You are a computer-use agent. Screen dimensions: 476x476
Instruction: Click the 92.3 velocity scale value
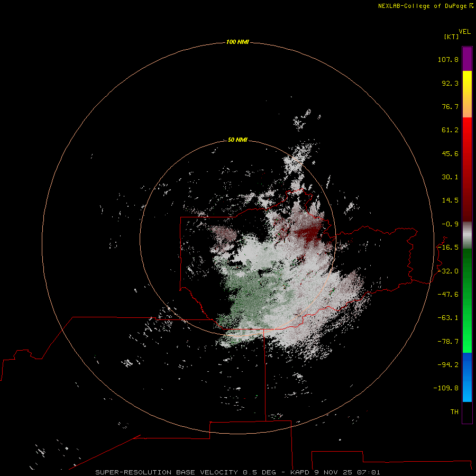point(450,83)
